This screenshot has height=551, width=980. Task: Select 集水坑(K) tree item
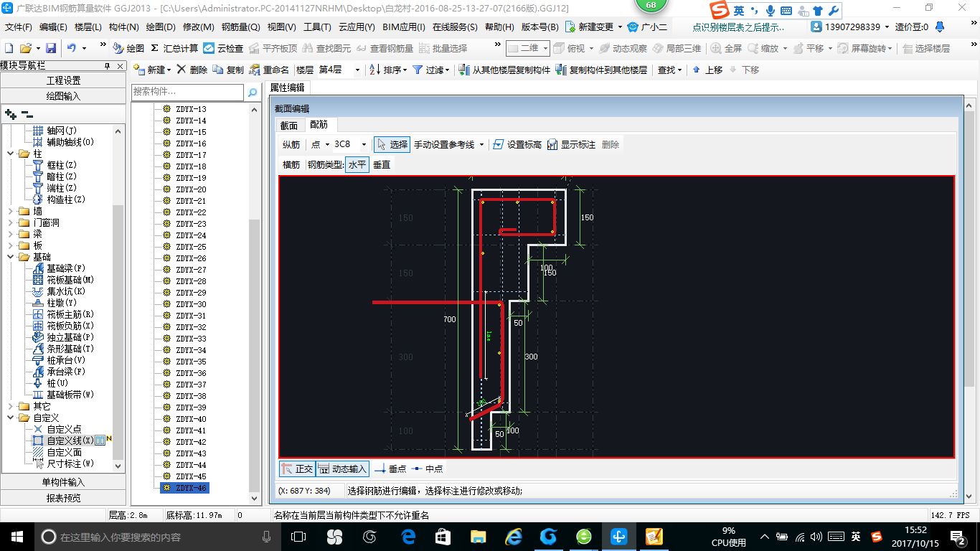pyautogui.click(x=58, y=291)
